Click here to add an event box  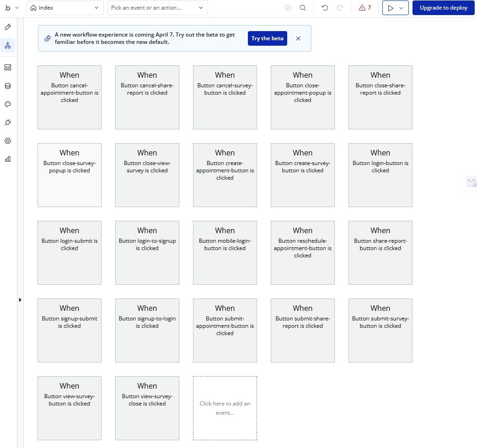tap(225, 408)
